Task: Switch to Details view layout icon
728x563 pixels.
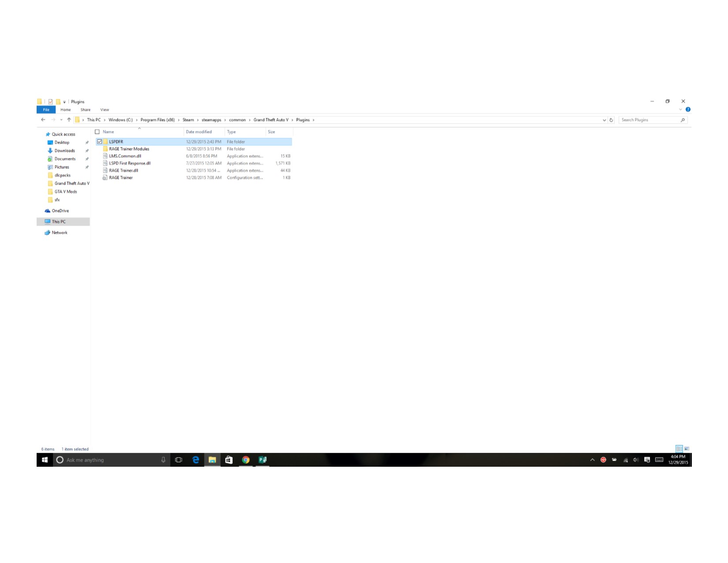Action: pos(679,449)
